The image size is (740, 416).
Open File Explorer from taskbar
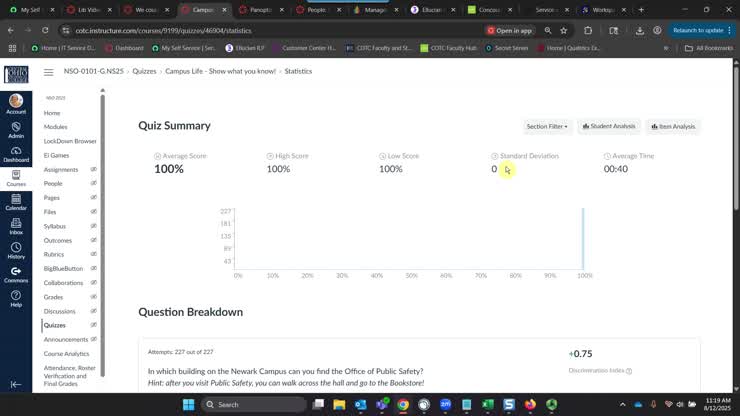pyautogui.click(x=339, y=405)
